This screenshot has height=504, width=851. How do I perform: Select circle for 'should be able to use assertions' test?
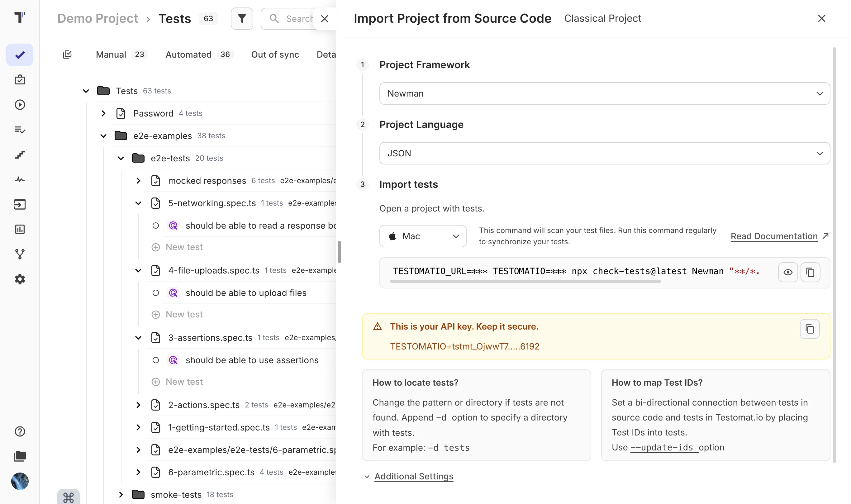155,360
